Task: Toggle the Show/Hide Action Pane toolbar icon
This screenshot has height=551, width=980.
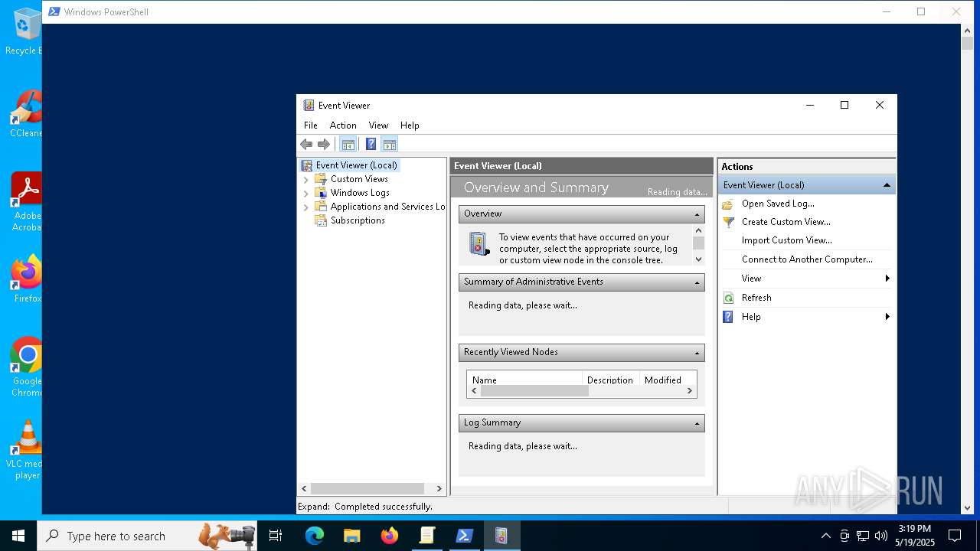Action: (x=390, y=144)
